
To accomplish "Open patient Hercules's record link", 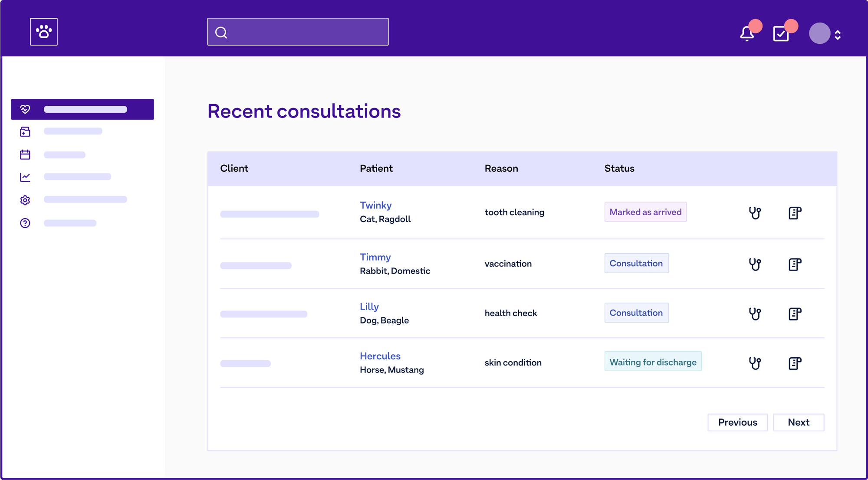I will pyautogui.click(x=380, y=356).
